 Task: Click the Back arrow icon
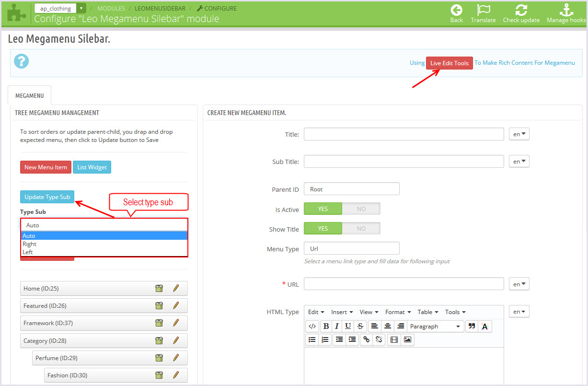(x=457, y=10)
